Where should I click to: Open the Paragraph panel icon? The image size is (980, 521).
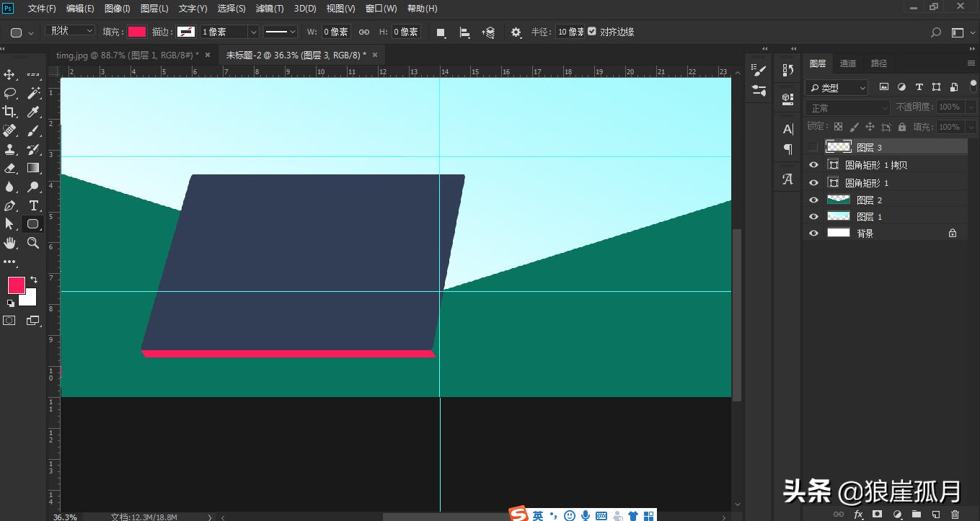pos(787,150)
